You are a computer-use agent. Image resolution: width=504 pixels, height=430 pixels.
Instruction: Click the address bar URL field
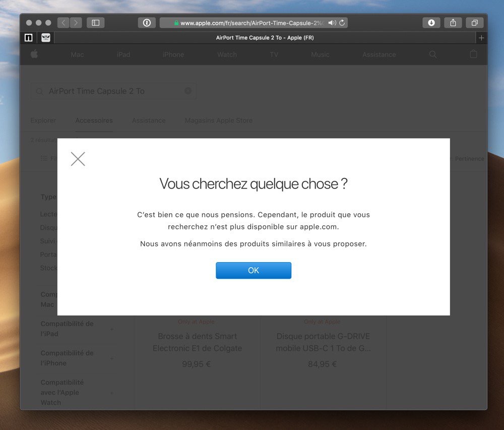(254, 23)
